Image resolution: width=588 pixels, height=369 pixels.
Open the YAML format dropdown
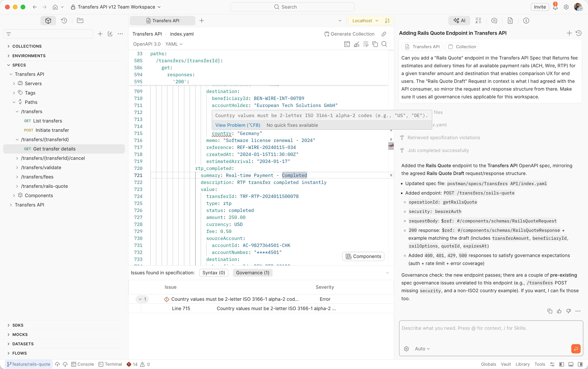[x=174, y=44]
